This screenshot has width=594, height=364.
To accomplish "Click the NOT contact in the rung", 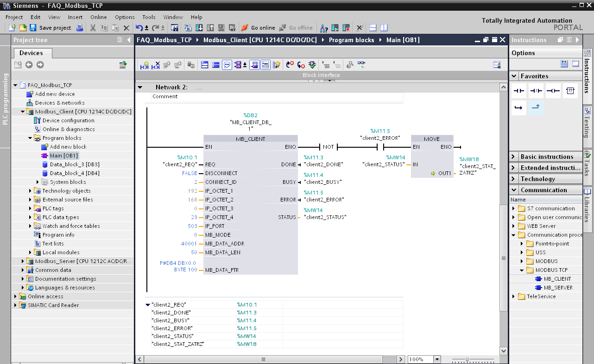I will click(328, 147).
